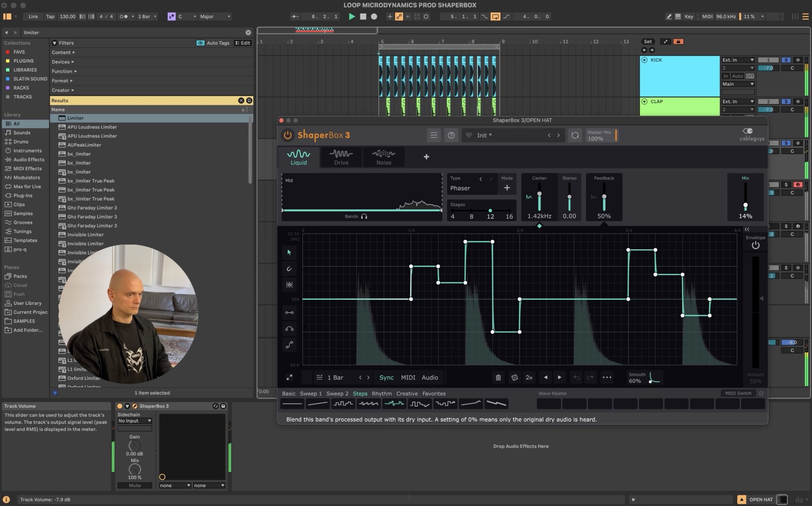Toggle the KICK track solo button
Image resolution: width=812 pixels, height=506 pixels.
point(786,60)
